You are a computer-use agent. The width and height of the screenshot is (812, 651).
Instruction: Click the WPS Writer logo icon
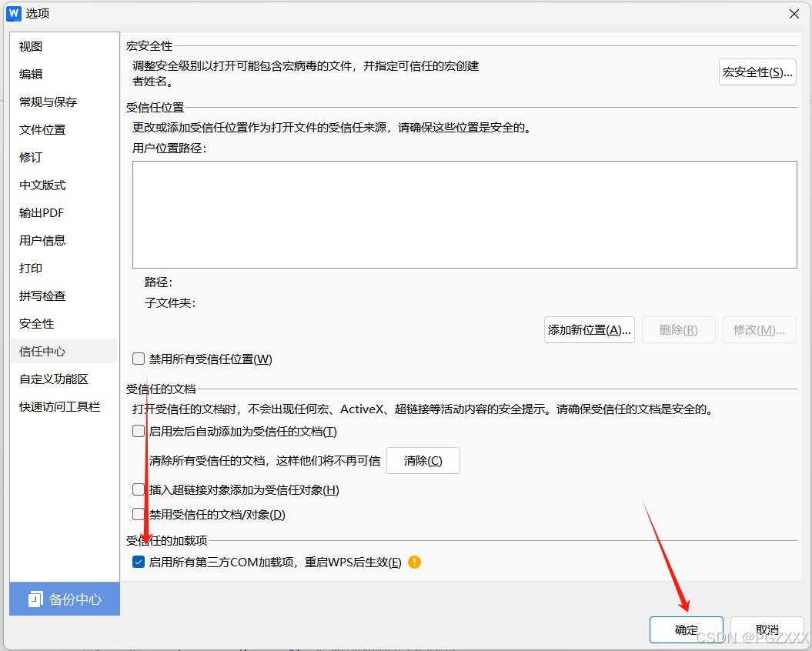(x=13, y=13)
